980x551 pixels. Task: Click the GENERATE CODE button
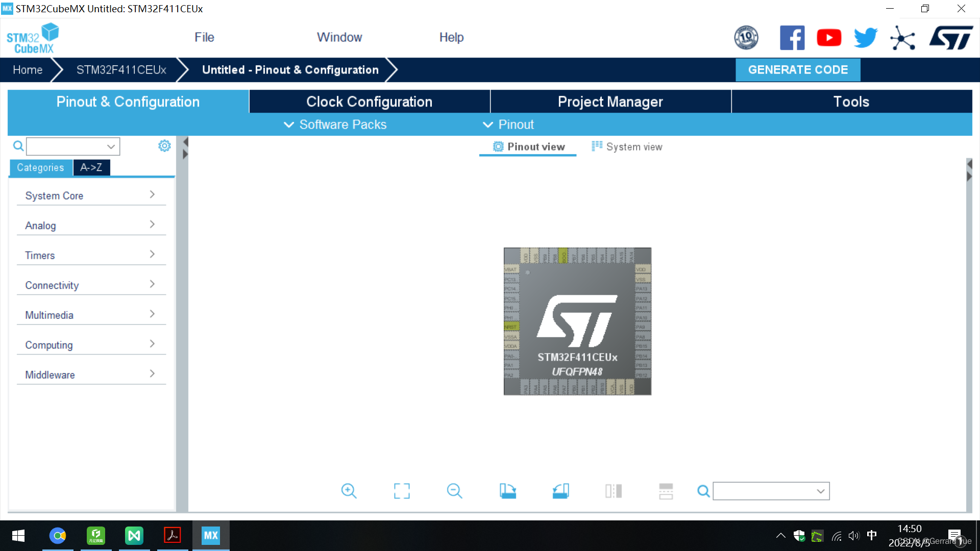(x=798, y=70)
